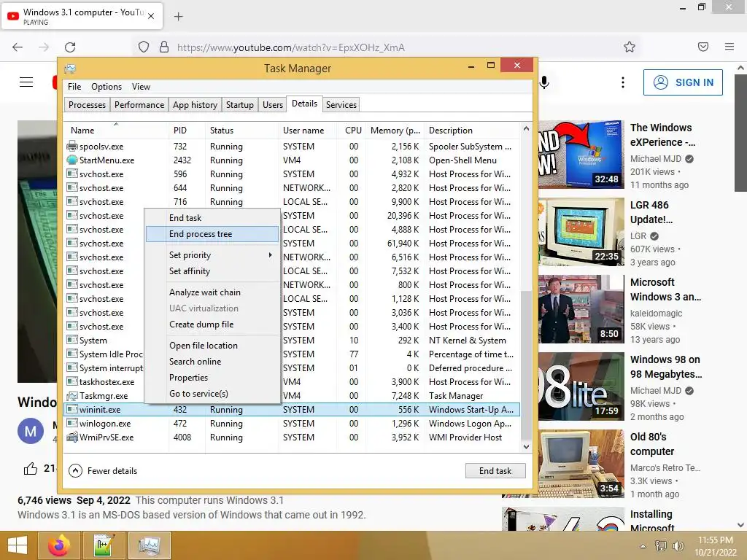Screen dimensions: 747x560
Task: Open the Options menu
Action: click(107, 87)
